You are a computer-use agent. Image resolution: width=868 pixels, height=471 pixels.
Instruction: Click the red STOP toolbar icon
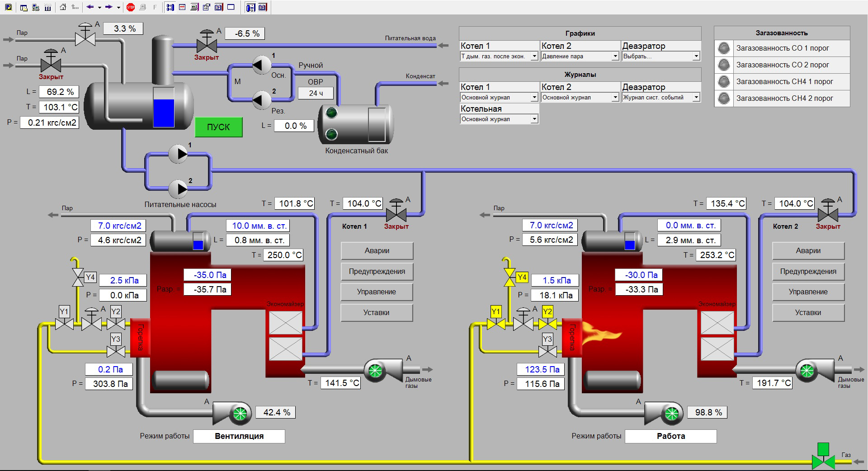tap(131, 7)
